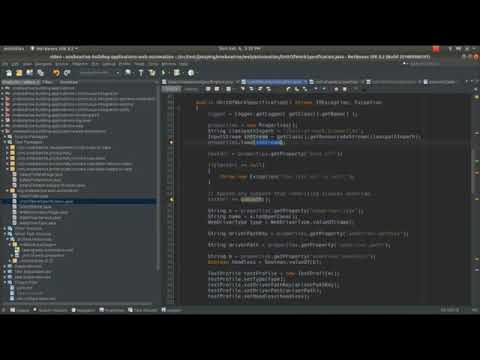Click the Save All toolbar icon
480x360 pixels.
tap(40, 73)
